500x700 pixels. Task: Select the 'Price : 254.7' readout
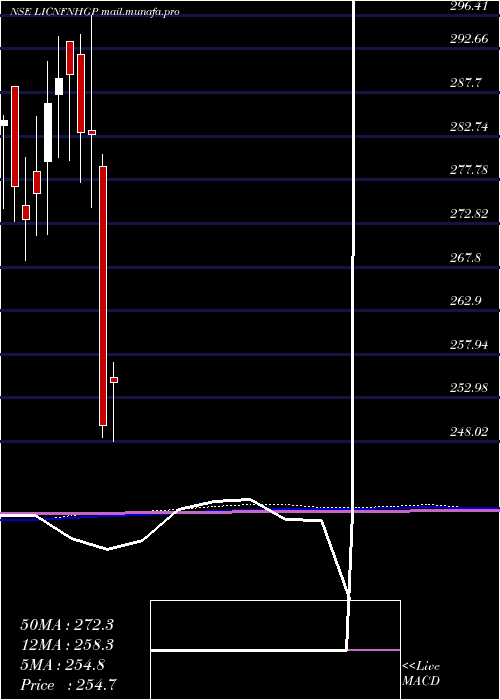71,684
